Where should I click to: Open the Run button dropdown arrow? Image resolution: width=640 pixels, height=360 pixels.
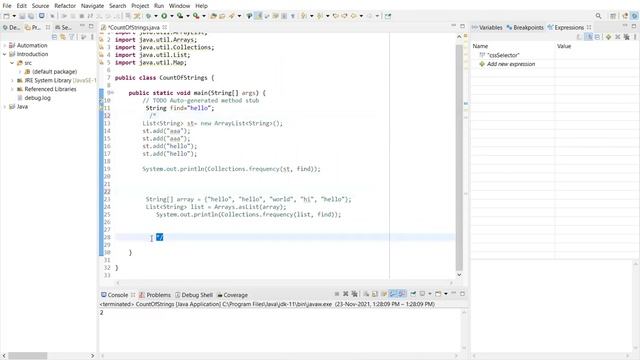pyautogui.click(x=171, y=16)
